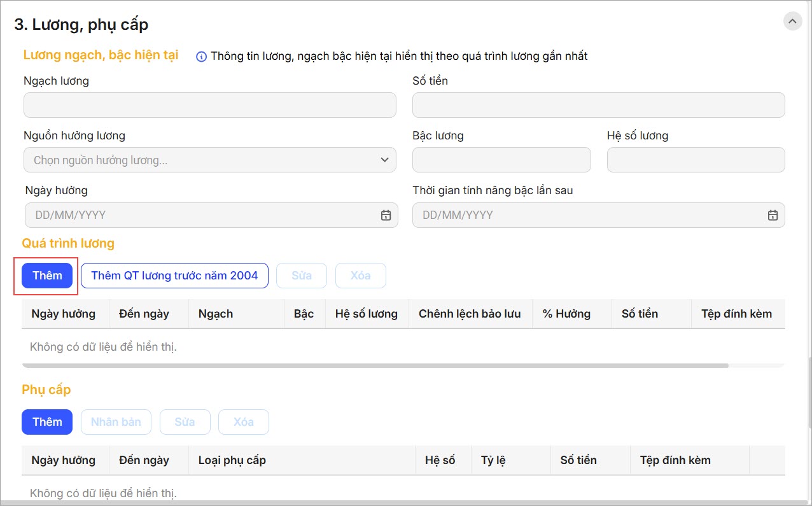Click the info icon beside Lương ngạch heading
This screenshot has height=506, width=812.
(x=201, y=57)
